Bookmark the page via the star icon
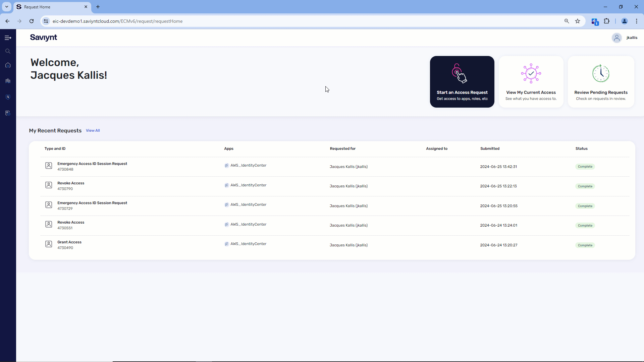The height and width of the screenshot is (362, 644). [578, 21]
